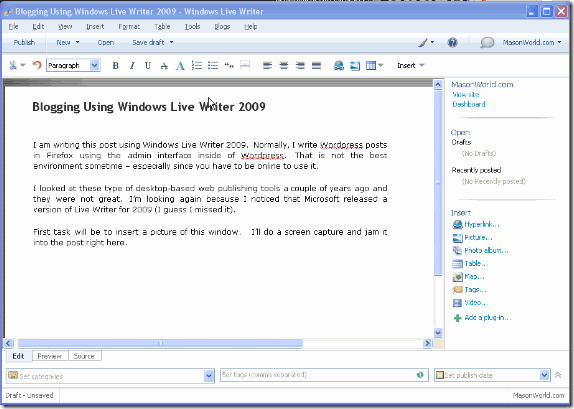This screenshot has width=574, height=409.
Task: Switch to the Preview tab
Action: [x=49, y=356]
